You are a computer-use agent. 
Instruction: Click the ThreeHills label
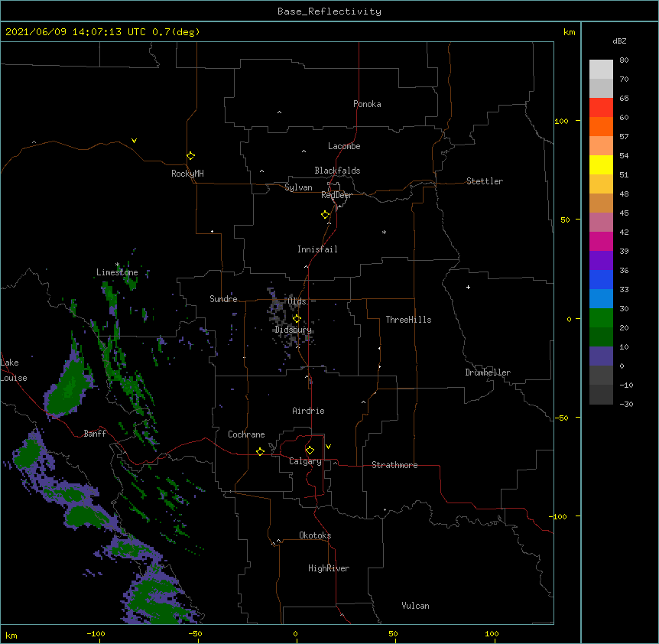(x=408, y=320)
